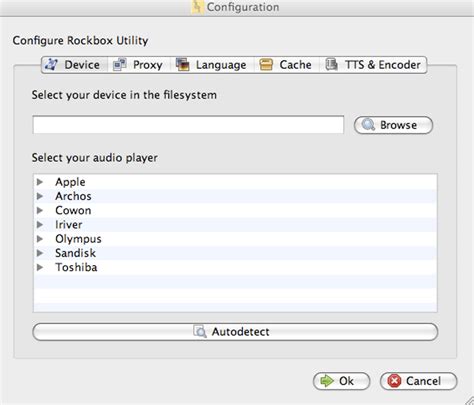Expand the Iriver player group
Image resolution: width=474 pixels, height=405 pixels.
[40, 225]
